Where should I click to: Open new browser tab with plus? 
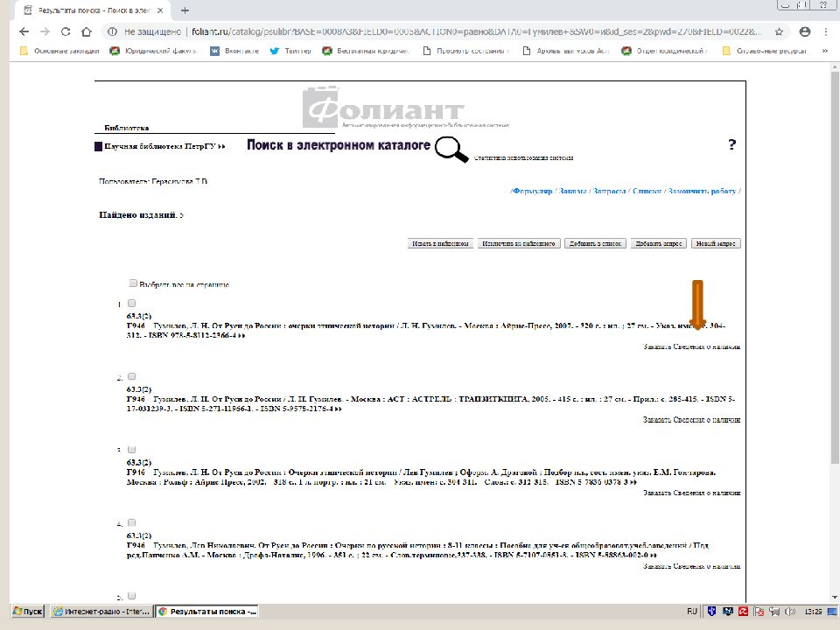(x=185, y=10)
